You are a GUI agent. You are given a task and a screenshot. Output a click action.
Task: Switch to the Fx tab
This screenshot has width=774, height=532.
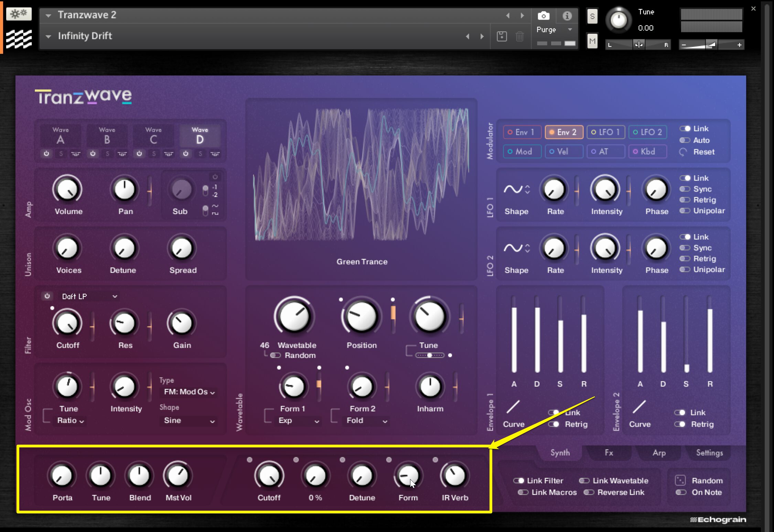coord(609,453)
